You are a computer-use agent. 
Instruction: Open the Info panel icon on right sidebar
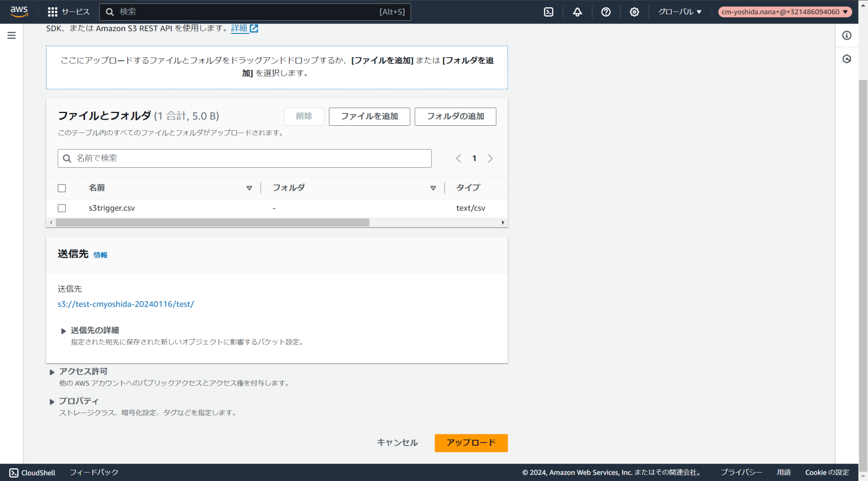coord(847,36)
